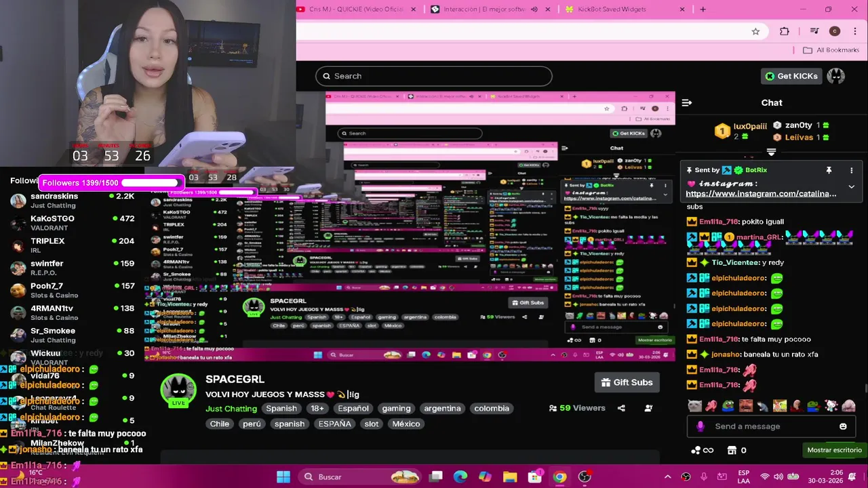Open a new browser tab
The height and width of the screenshot is (488, 868).
pos(703,9)
